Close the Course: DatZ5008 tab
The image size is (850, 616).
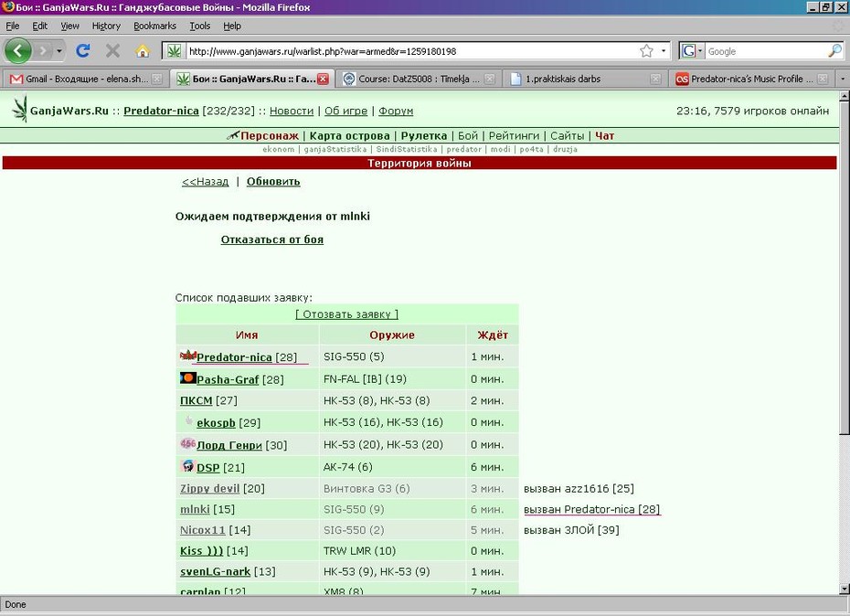[490, 79]
